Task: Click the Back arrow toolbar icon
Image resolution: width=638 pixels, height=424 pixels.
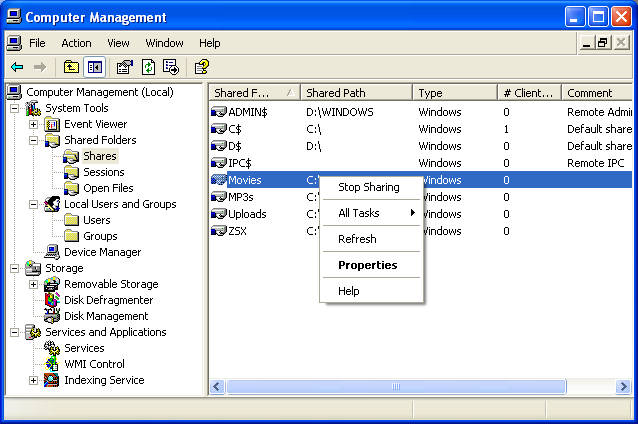Action: (17, 67)
